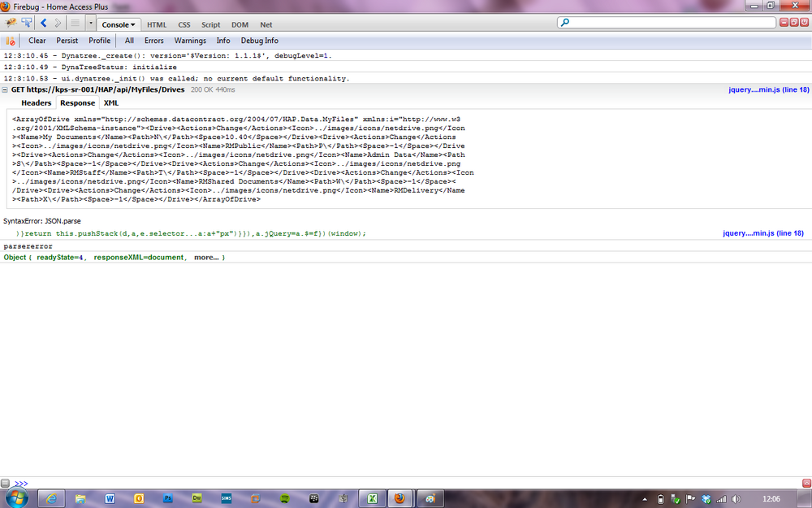This screenshot has height=508, width=812.
Task: Go back with the blue left arrow
Action: coord(44,24)
